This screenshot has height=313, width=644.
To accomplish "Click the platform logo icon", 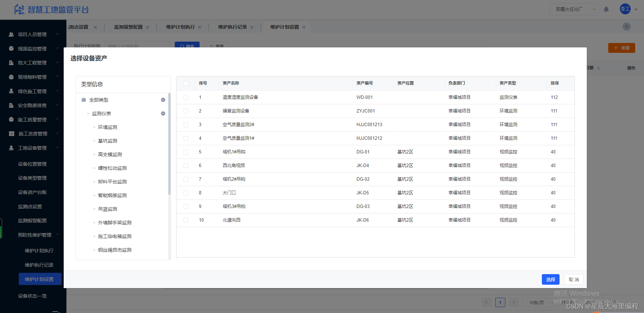I will click(x=19, y=9).
